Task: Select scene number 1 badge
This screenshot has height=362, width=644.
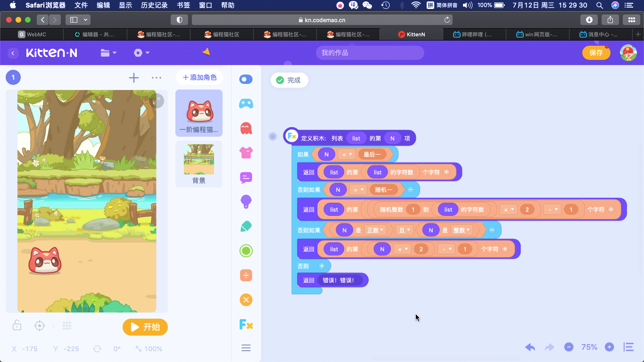Action: pyautogui.click(x=13, y=78)
